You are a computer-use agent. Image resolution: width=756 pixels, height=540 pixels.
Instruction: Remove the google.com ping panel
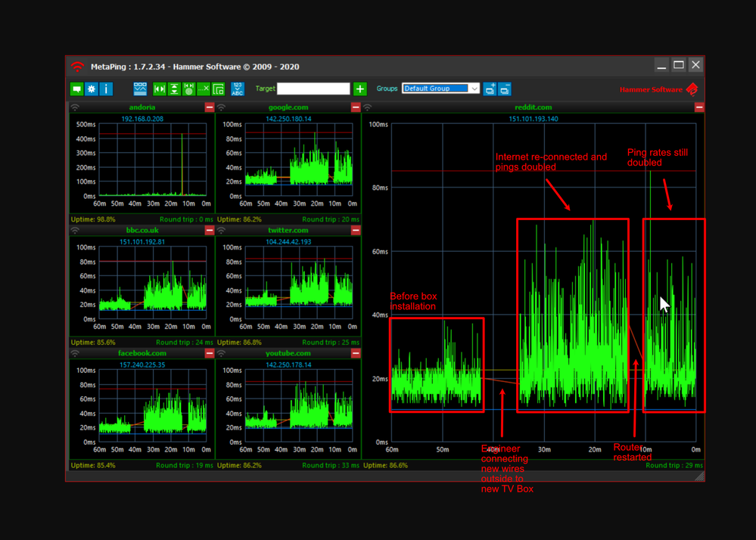[x=356, y=107]
